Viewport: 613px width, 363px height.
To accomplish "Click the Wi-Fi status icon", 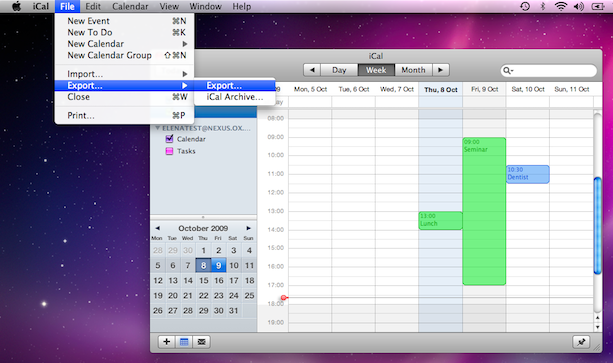I will point(561,6).
